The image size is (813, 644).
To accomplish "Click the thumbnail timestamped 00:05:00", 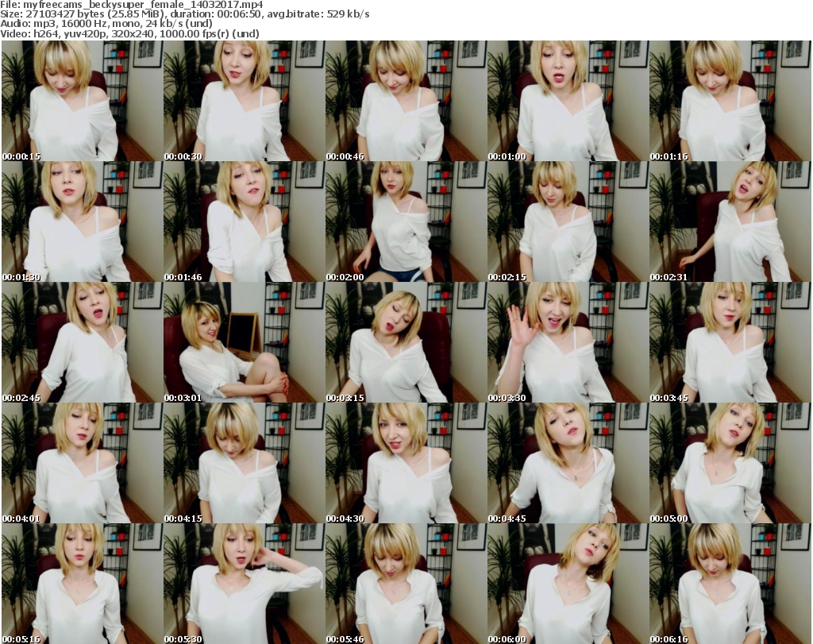I will 729,463.
